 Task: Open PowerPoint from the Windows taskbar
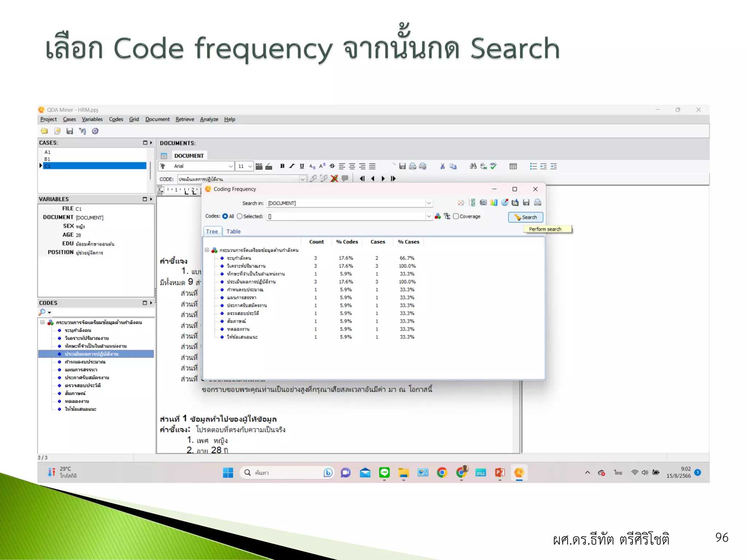coord(500,473)
